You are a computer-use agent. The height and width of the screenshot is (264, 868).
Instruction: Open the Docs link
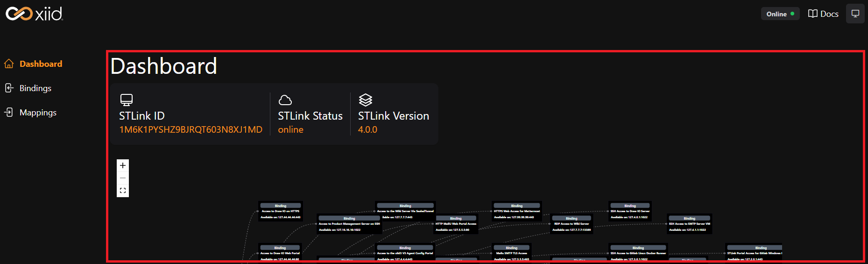tap(829, 14)
